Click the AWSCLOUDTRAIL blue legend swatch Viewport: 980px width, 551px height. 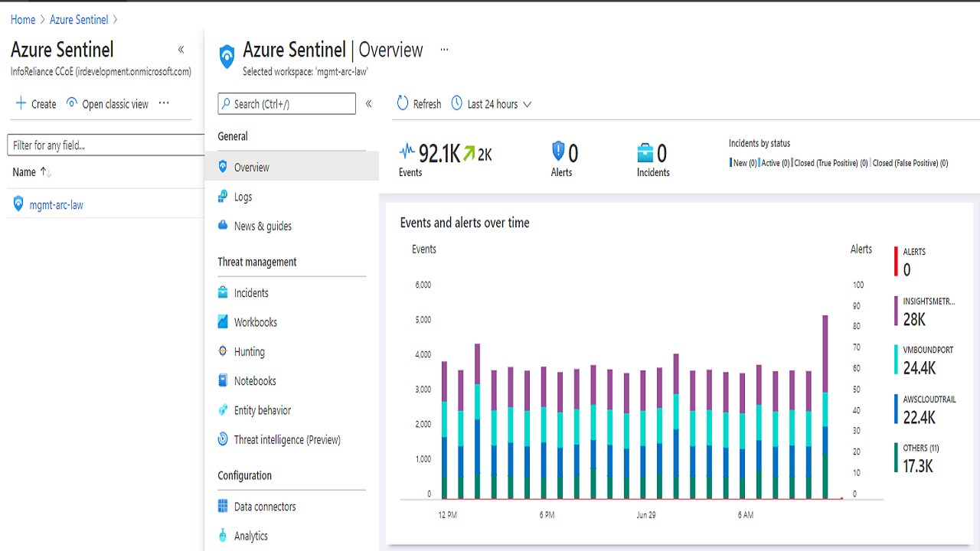(x=897, y=409)
